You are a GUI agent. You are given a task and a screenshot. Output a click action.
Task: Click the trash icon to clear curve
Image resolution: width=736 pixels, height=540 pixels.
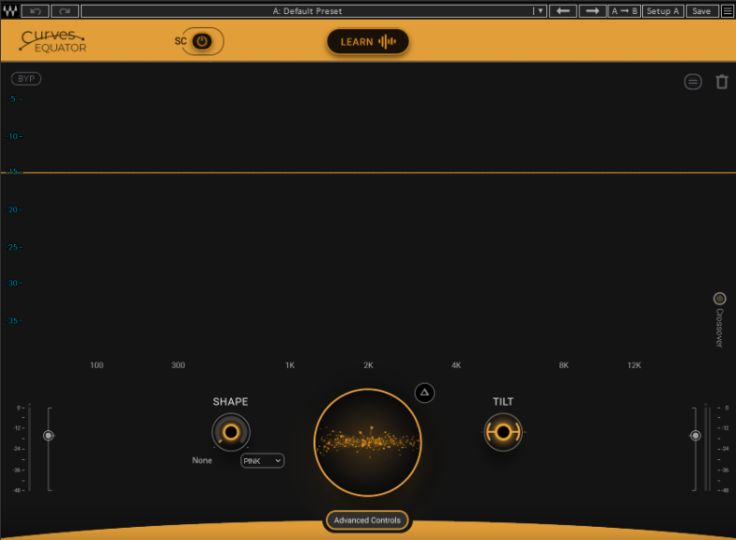point(722,82)
